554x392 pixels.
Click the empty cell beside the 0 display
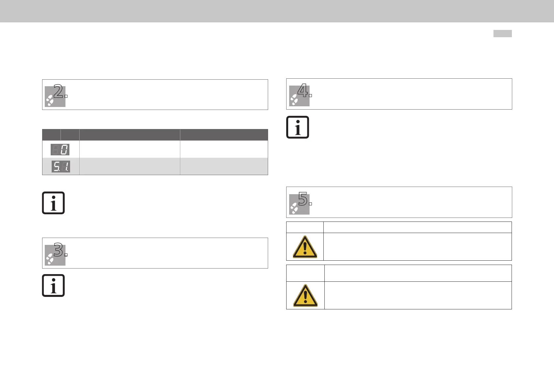pos(130,149)
